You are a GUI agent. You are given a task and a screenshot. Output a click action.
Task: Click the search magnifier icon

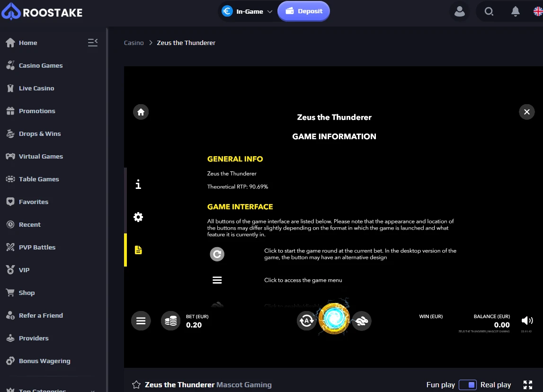tap(489, 11)
